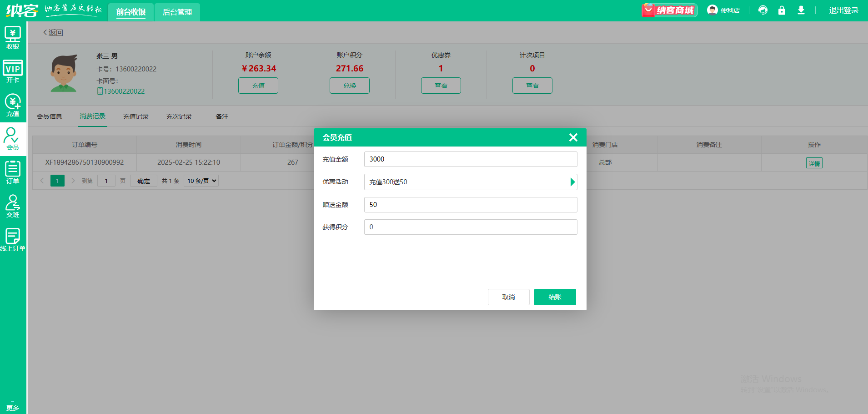The image size is (868, 414).
Task: Click order number XF1894286750130900992
Action: pyautogui.click(x=85, y=162)
